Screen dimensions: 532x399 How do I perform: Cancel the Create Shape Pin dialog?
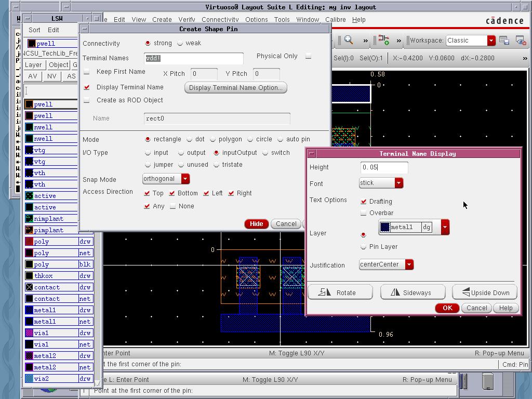point(286,224)
